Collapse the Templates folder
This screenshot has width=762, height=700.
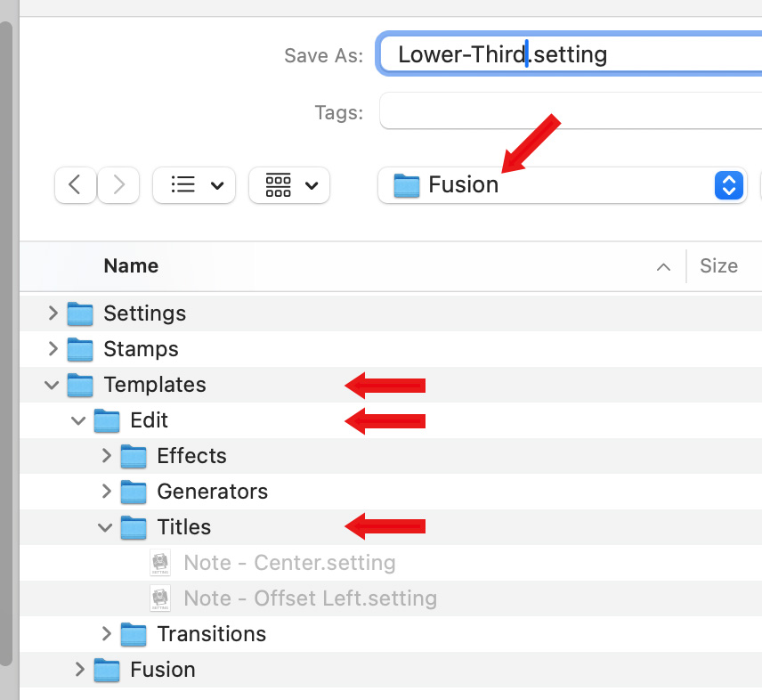(53, 385)
